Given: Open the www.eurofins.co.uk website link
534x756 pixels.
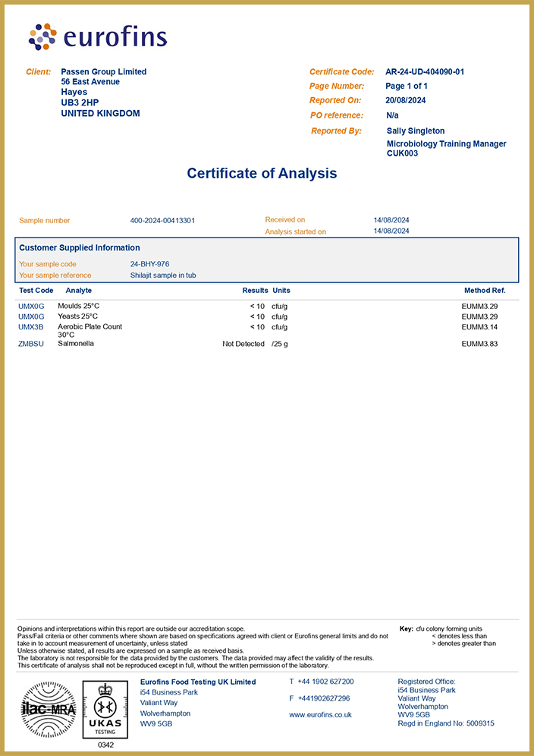Looking at the screenshot, I should 320,715.
